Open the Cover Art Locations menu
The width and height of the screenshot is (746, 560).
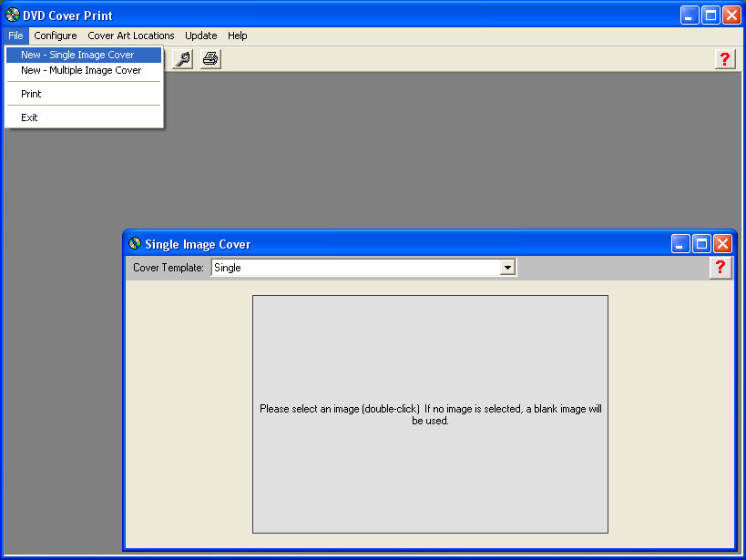click(131, 36)
